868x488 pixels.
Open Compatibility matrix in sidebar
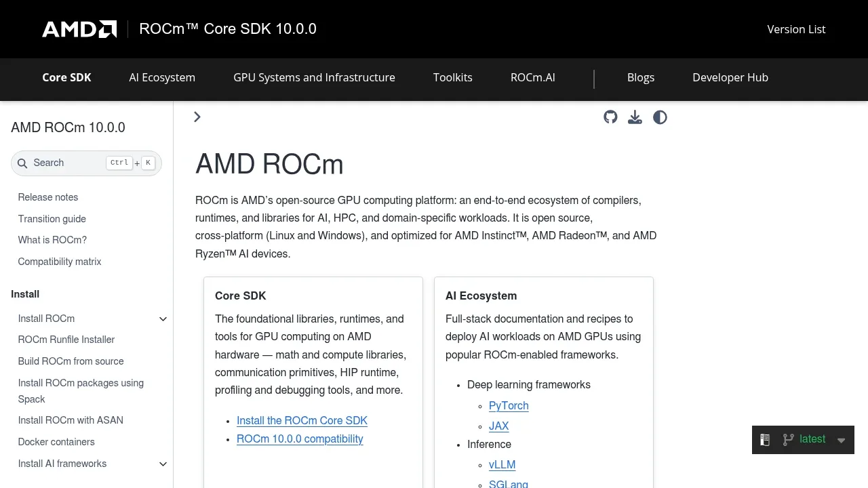[x=60, y=262]
